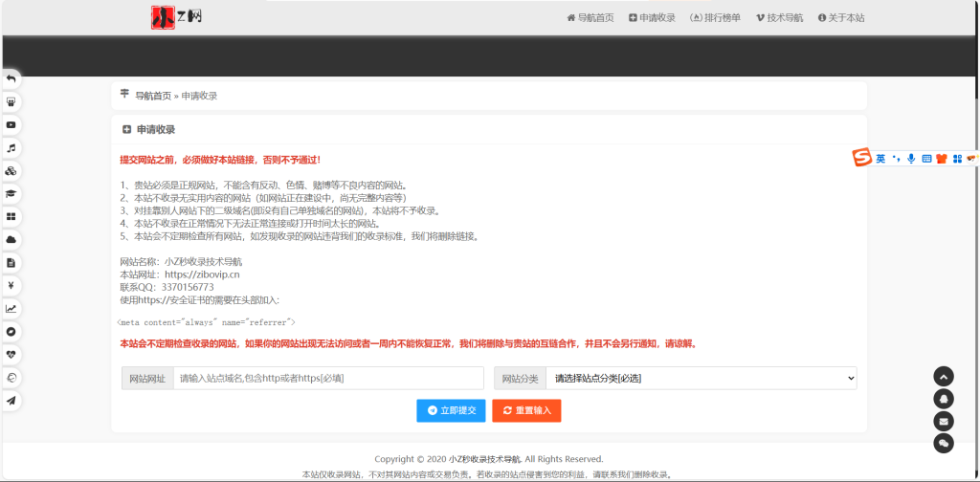
Task: Click the yen currency sidebar icon
Action: pyautogui.click(x=11, y=285)
